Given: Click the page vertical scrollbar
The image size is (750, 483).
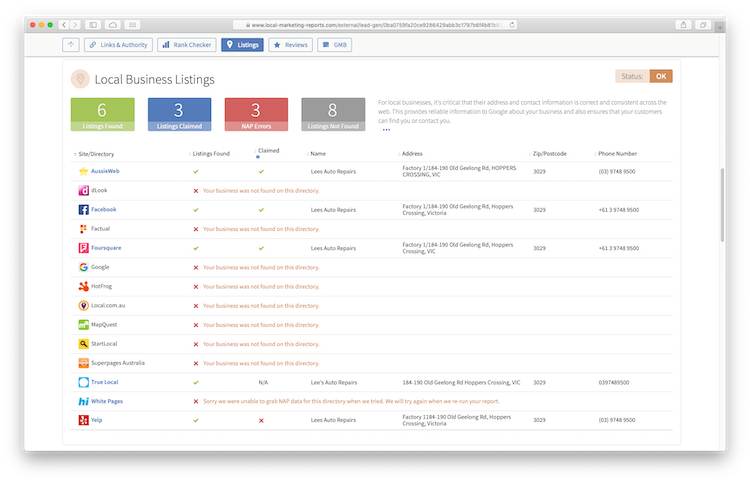Looking at the screenshot, I should pos(722,205).
